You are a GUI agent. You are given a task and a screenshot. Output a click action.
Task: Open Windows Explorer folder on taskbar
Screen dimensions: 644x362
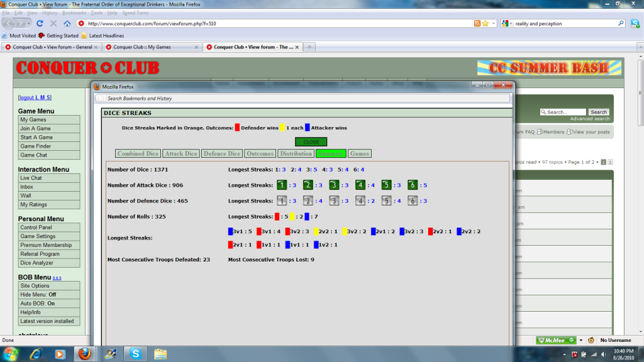coord(160,354)
